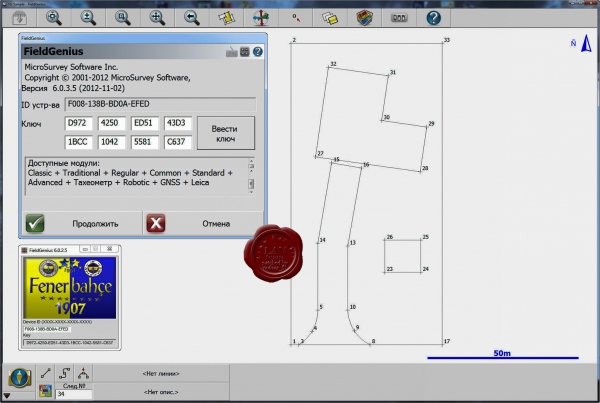Screen dimensions: 600x403
Task: Click survey point 33 on the map
Action: [x=442, y=43]
